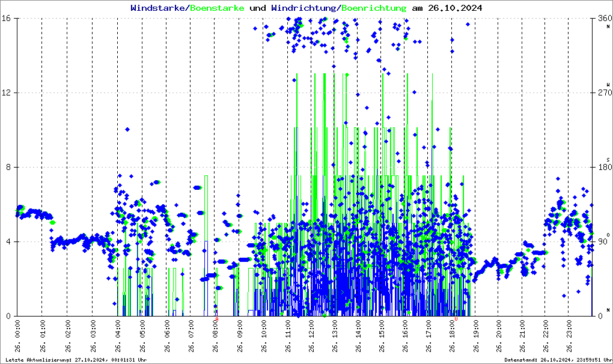Click the '26. 23:00' time axis label
This screenshot has height=364, width=613.
click(x=569, y=336)
